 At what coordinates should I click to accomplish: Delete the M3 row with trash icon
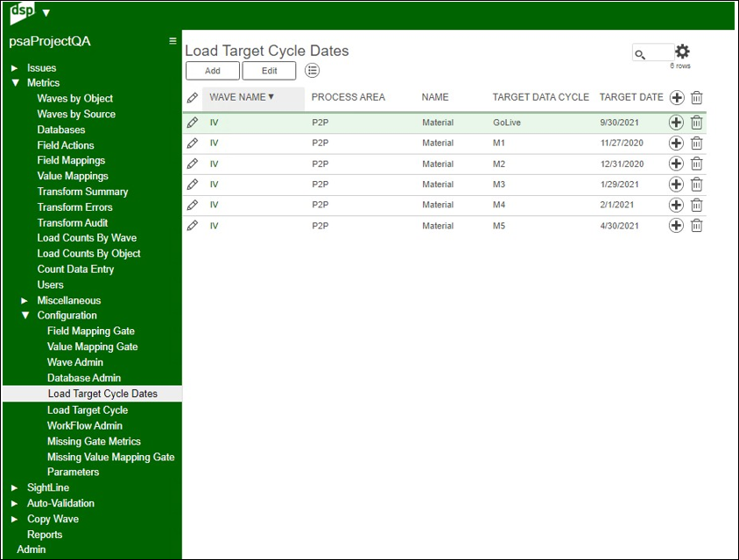tap(696, 184)
